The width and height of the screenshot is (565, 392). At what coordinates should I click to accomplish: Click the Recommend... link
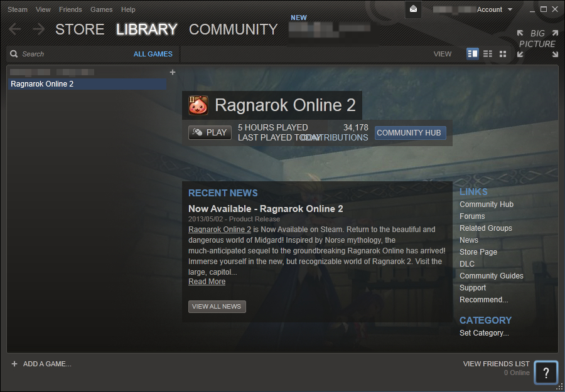point(483,300)
